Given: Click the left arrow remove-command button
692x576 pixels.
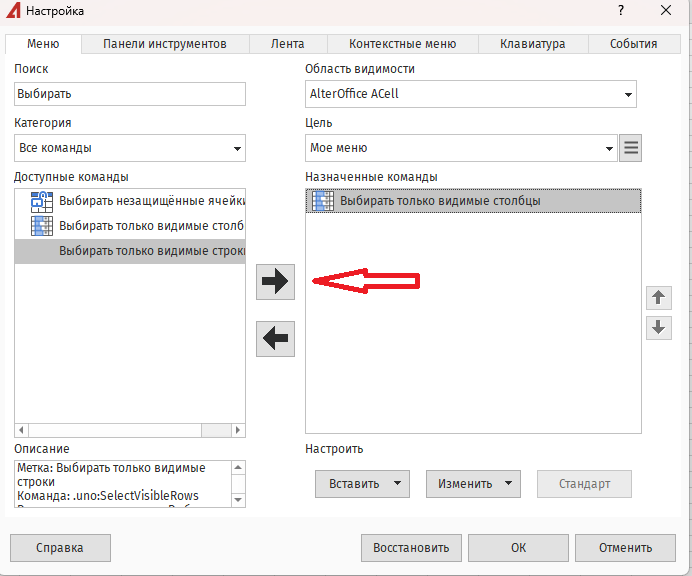Looking at the screenshot, I should click(275, 340).
